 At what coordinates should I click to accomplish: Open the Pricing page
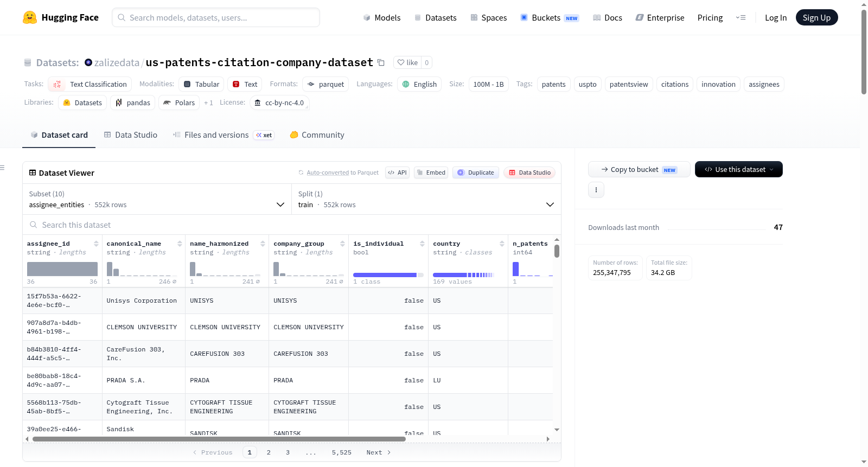710,17
